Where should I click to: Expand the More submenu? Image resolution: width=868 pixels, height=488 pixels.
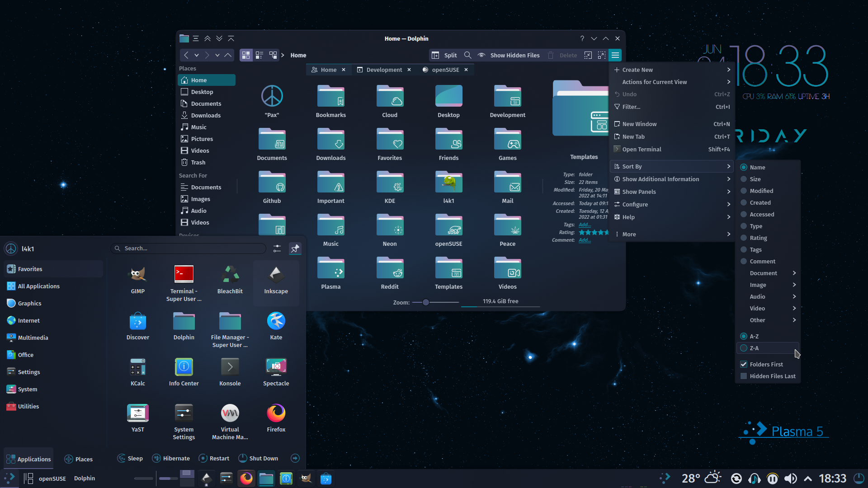coord(671,234)
